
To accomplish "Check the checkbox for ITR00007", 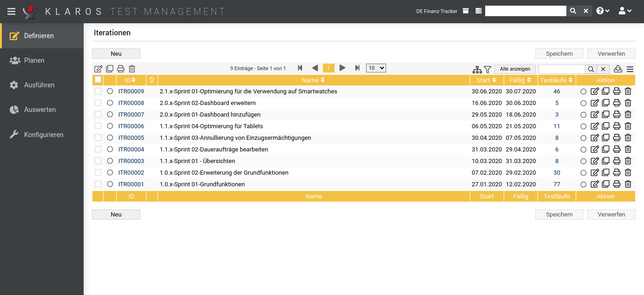I will click(98, 115).
